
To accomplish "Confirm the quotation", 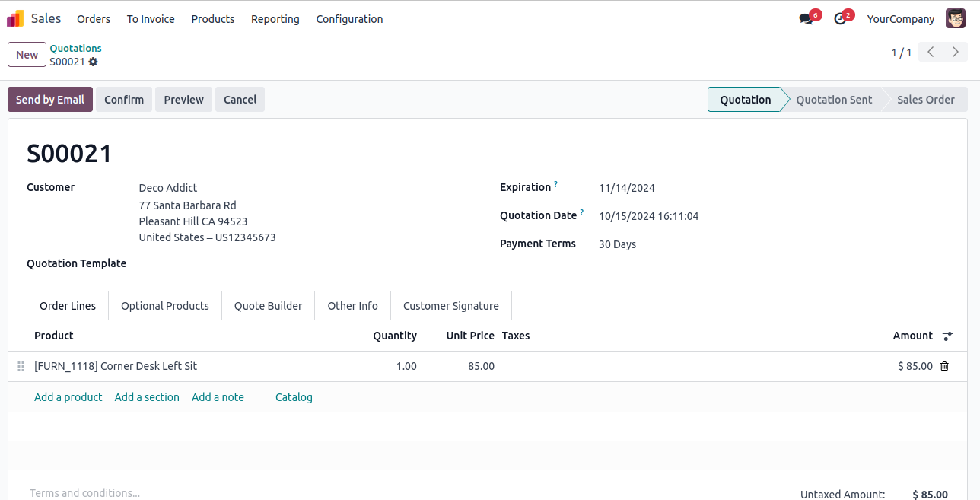I will [x=124, y=100].
